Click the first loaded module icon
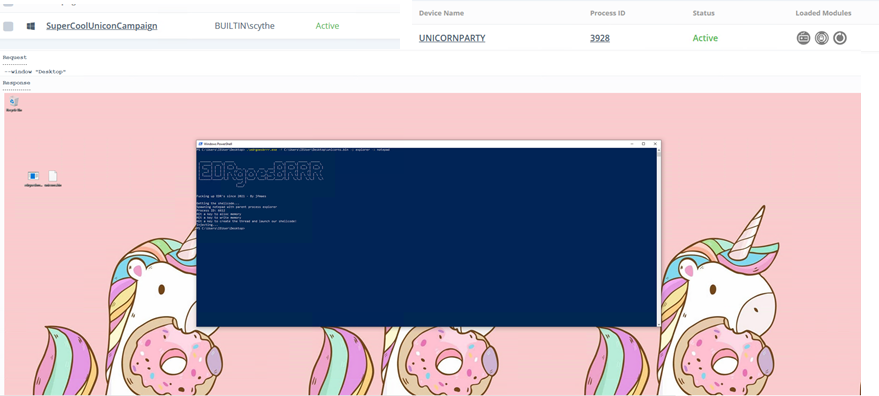Screen dimensions: 879x396 pyautogui.click(x=803, y=38)
